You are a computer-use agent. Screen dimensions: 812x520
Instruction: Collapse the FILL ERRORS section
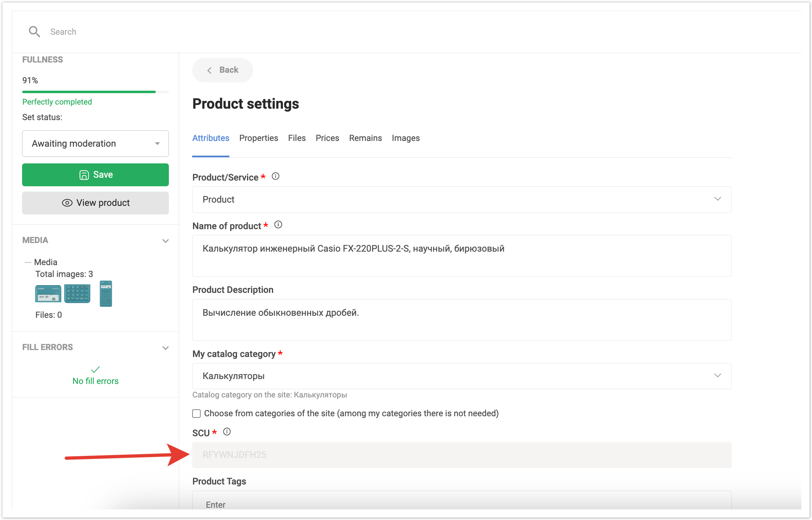point(166,348)
